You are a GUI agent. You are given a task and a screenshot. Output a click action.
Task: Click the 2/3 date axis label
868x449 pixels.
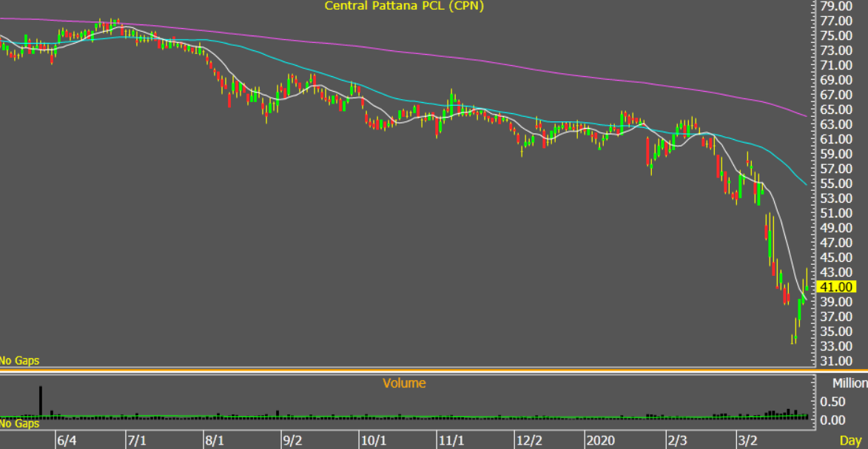(x=678, y=441)
